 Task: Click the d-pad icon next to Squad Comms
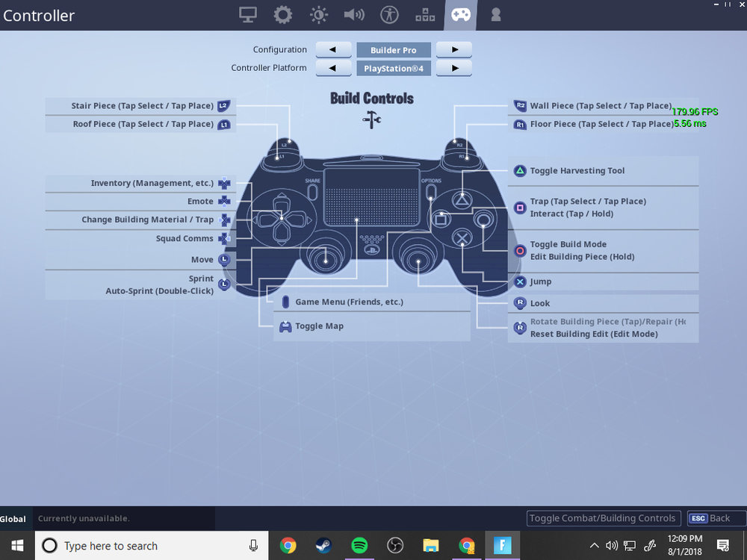[x=224, y=239]
